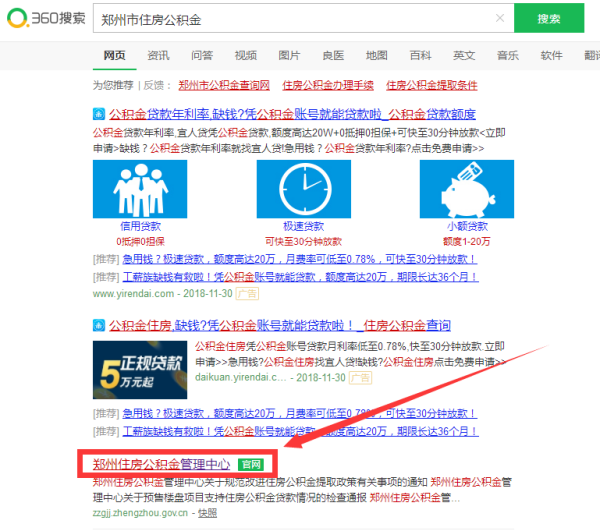
Task: Open the 极速贷款 link
Action: (x=304, y=226)
